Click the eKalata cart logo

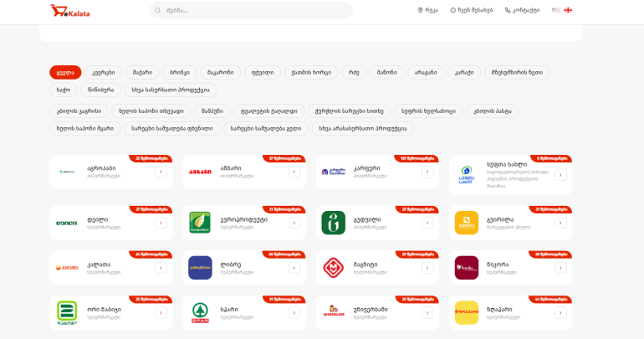tap(69, 11)
